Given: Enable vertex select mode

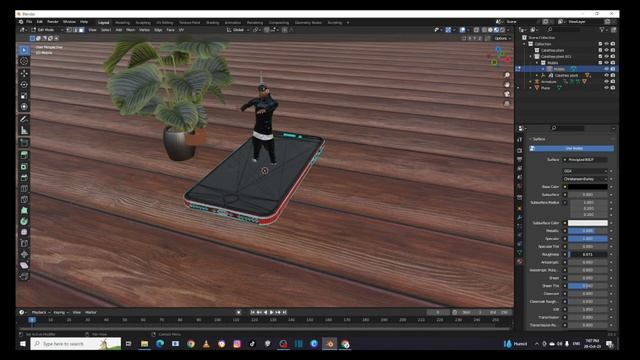Looking at the screenshot, I should click(x=69, y=30).
